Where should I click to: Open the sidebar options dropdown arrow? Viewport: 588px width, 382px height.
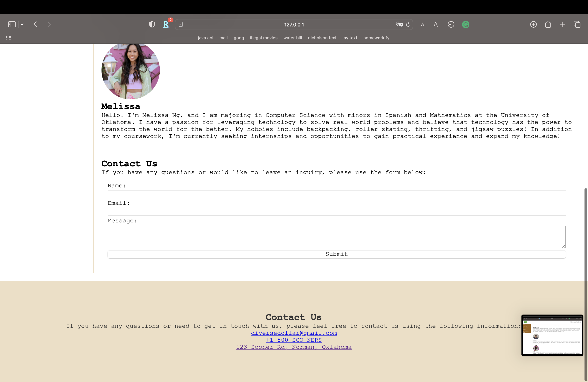click(x=22, y=24)
